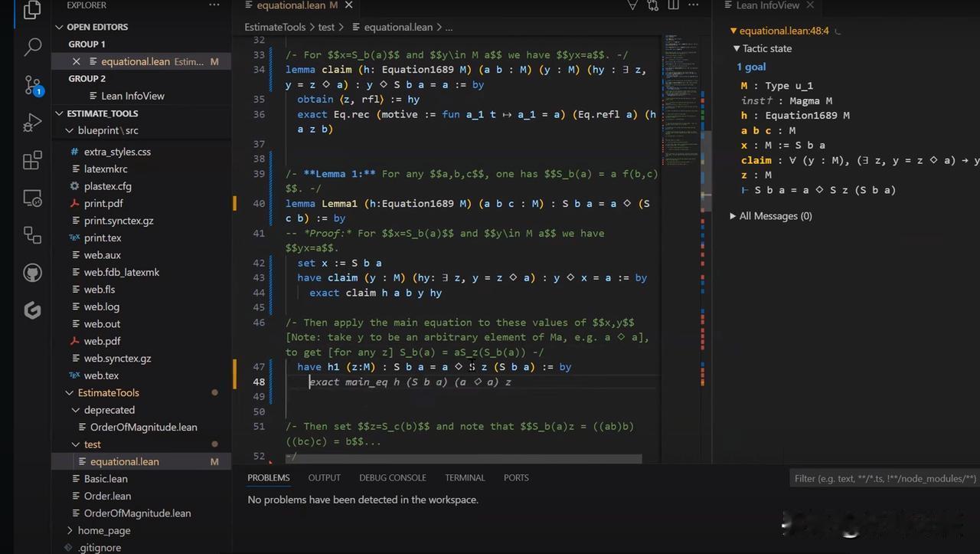Viewport: 980px width, 554px height.
Task: Open the Remote Explorer view
Action: (x=32, y=198)
